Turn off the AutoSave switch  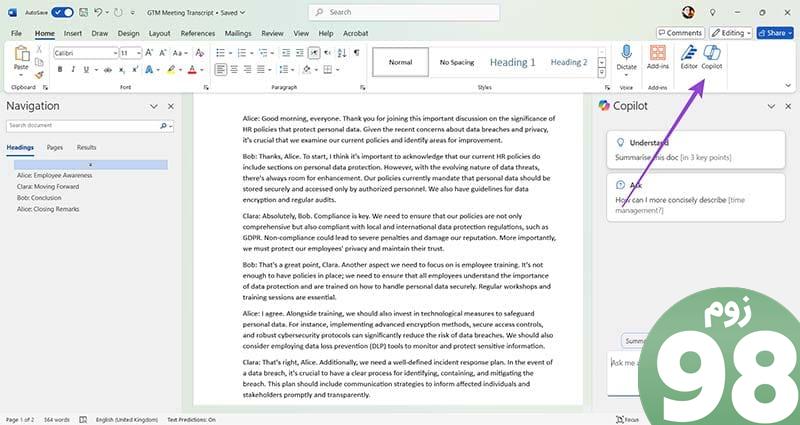coord(62,12)
